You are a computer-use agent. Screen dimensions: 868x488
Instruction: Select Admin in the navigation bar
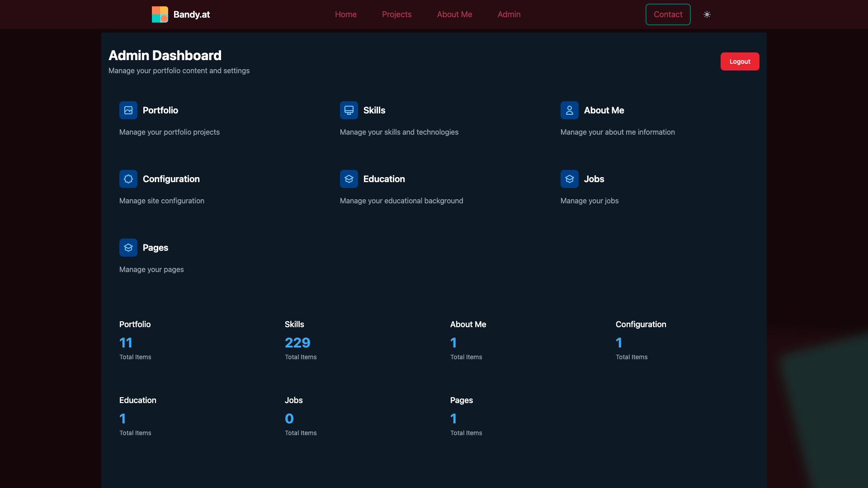509,14
